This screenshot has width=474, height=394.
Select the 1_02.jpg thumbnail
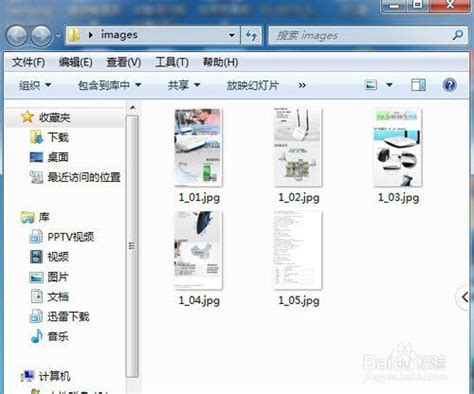(x=298, y=147)
